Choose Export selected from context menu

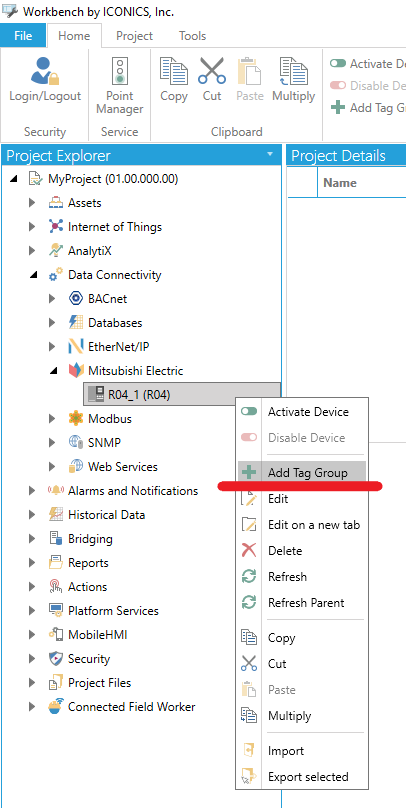click(x=302, y=777)
